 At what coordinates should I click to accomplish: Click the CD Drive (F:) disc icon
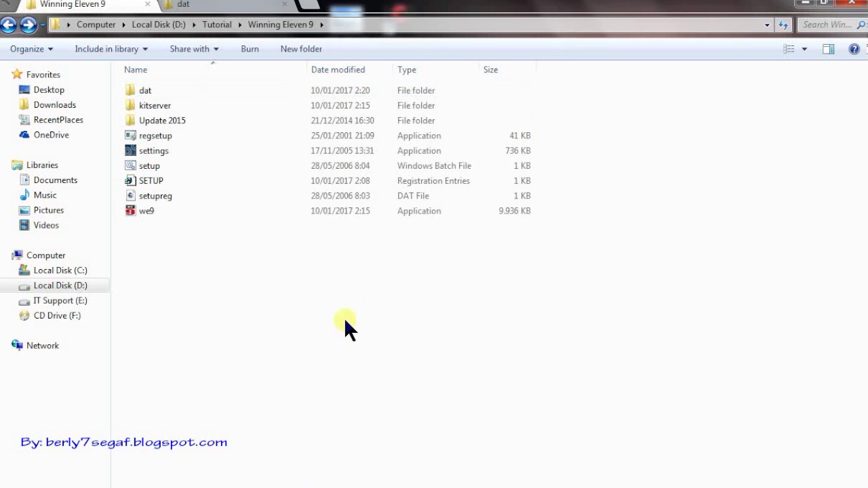click(24, 315)
